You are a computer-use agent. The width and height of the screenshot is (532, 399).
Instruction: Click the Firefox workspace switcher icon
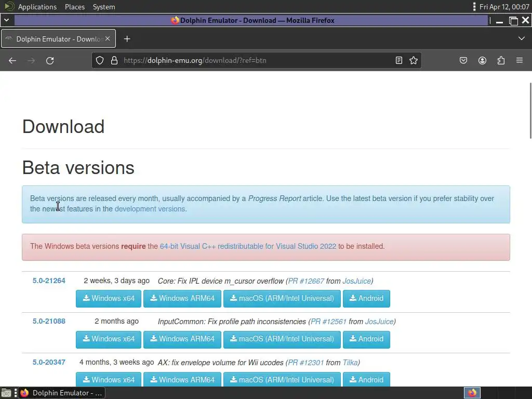pyautogui.click(x=472, y=393)
